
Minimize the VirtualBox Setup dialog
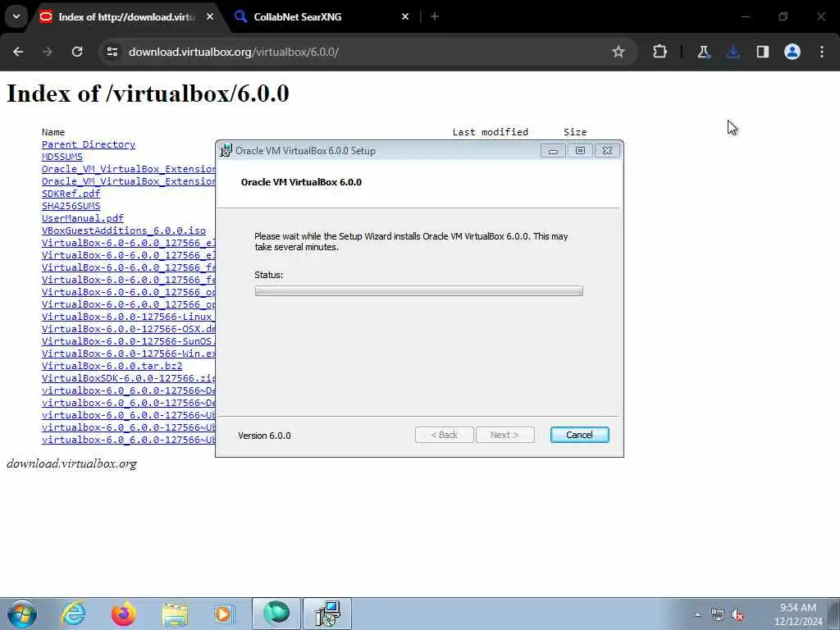click(x=553, y=151)
